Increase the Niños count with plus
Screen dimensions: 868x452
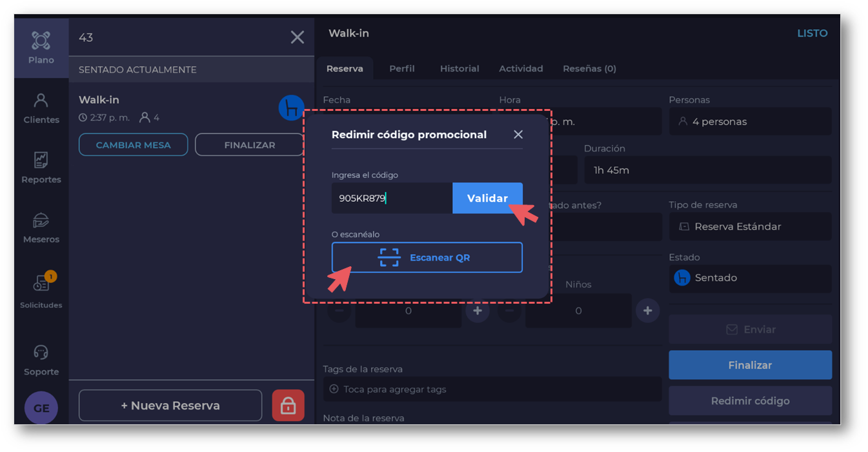coord(647,311)
